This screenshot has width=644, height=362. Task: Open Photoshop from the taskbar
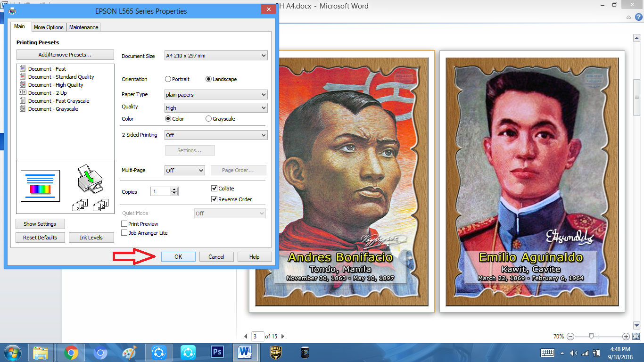click(x=217, y=353)
